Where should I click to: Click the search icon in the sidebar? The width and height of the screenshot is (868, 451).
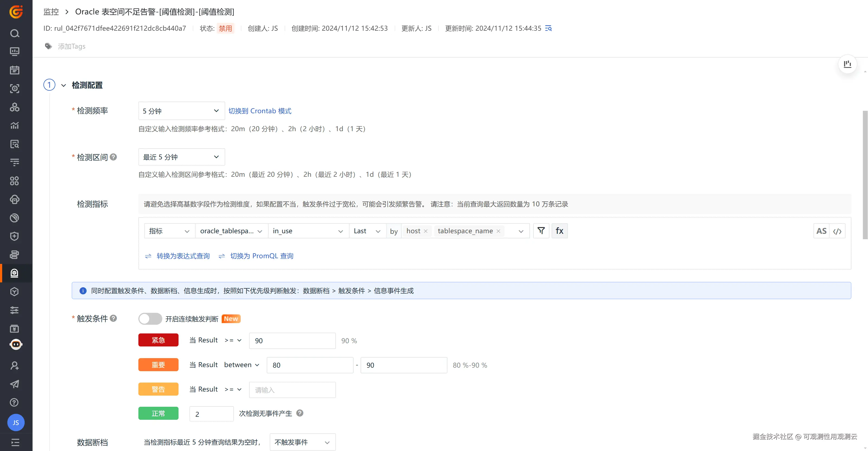tap(14, 33)
